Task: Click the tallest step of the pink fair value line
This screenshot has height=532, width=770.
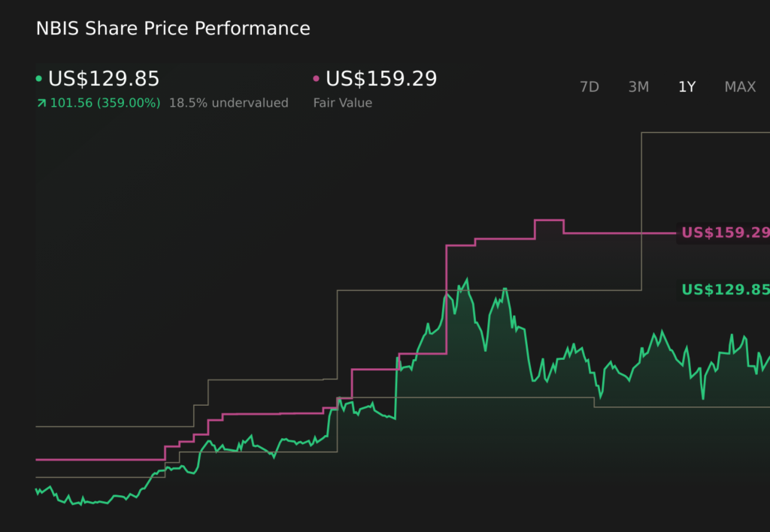Action: (x=549, y=220)
